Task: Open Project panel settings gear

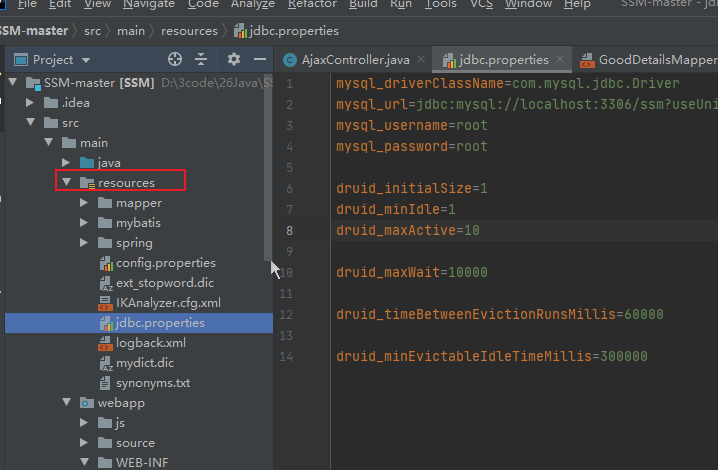Action: click(x=234, y=59)
